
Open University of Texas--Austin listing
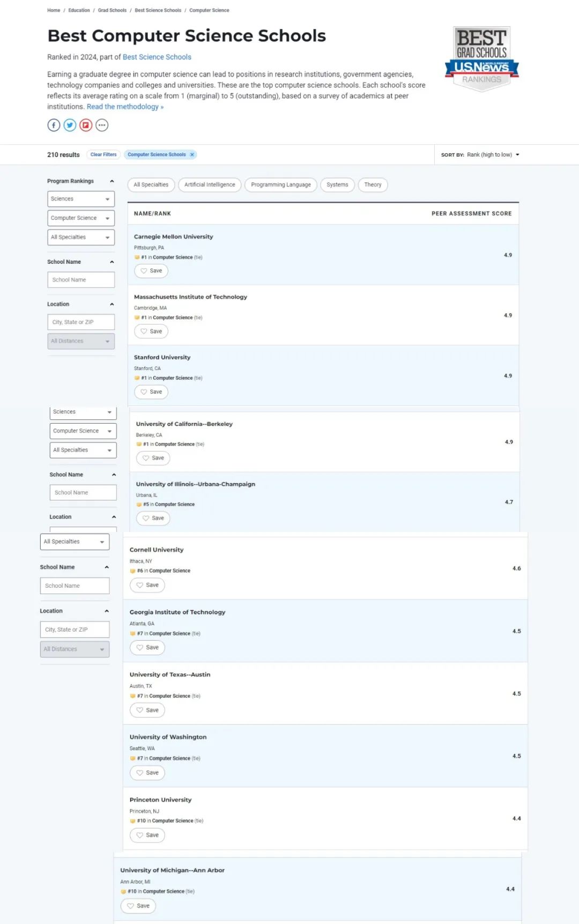(x=170, y=675)
